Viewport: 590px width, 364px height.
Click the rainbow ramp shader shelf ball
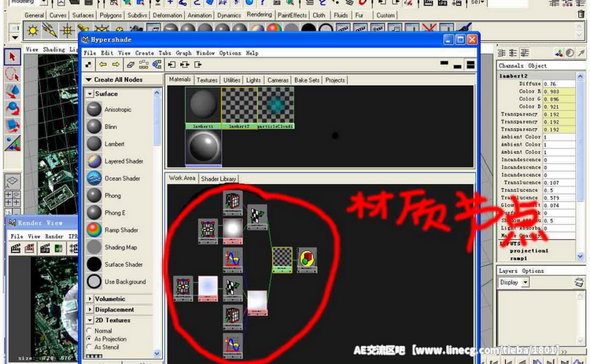click(257, 29)
